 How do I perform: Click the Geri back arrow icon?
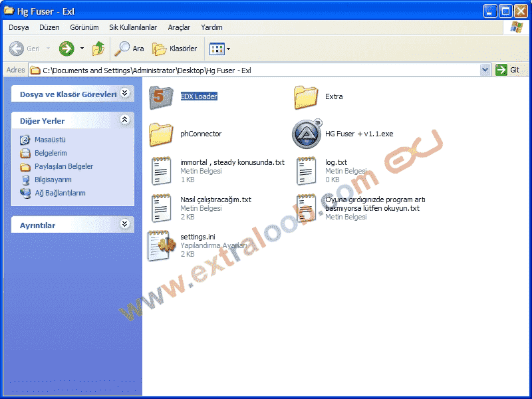[16, 49]
